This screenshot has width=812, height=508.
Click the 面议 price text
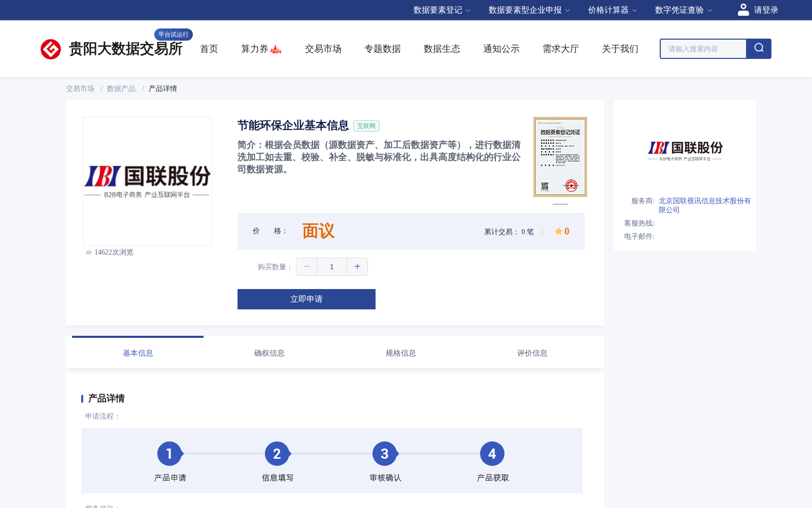[x=318, y=231]
